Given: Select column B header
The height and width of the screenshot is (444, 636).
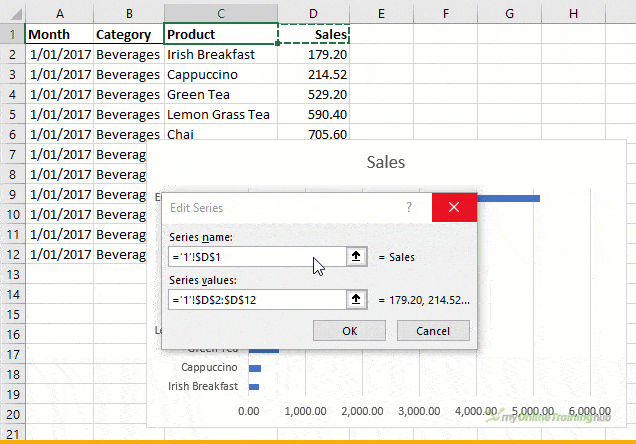Looking at the screenshot, I should 129,14.
